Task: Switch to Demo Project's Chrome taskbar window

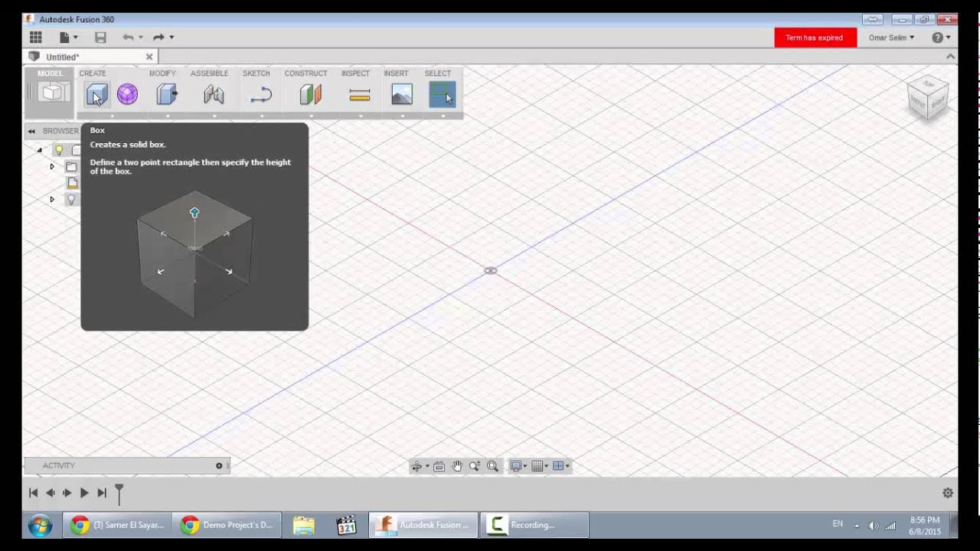Action: (x=227, y=525)
